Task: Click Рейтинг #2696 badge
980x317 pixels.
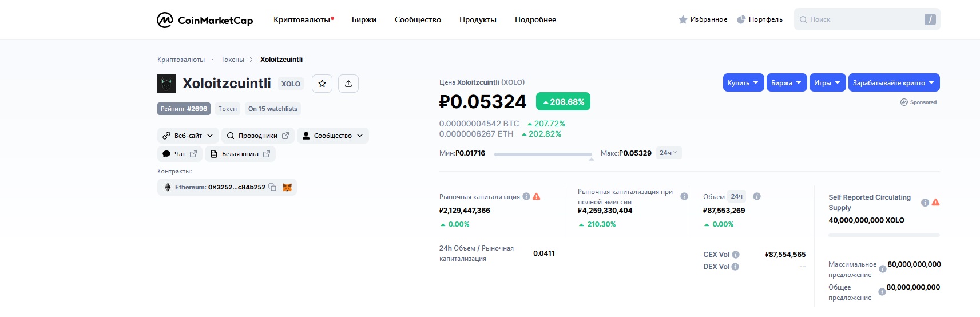Action: [184, 109]
